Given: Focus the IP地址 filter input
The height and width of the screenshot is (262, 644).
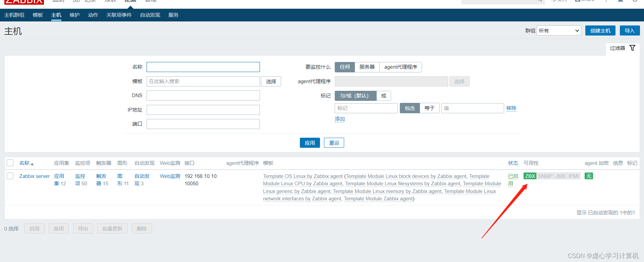Looking at the screenshot, I should click(203, 110).
